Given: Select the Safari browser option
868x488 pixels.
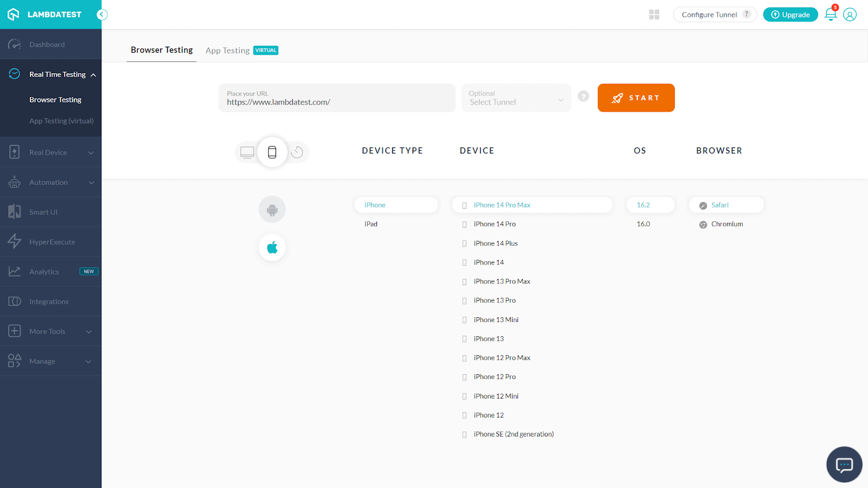Looking at the screenshot, I should tap(726, 205).
